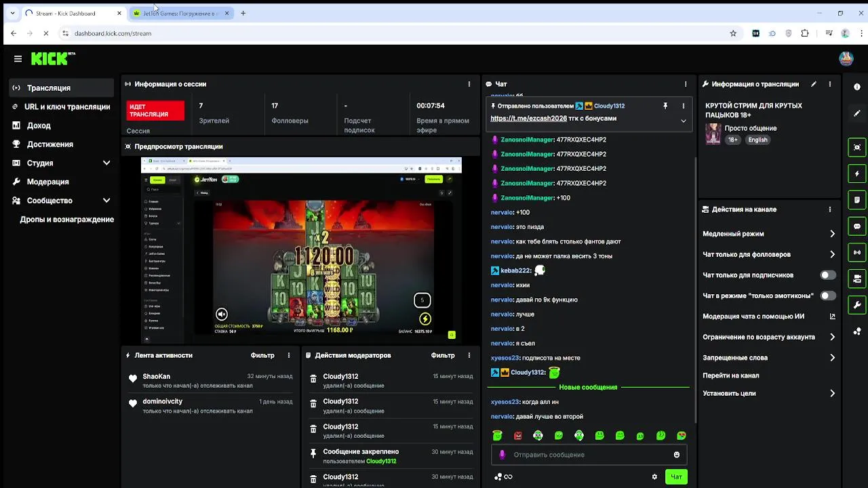This screenshot has height=488, width=868.
Task: Click the info icon in right sidebar
Action: (x=857, y=87)
